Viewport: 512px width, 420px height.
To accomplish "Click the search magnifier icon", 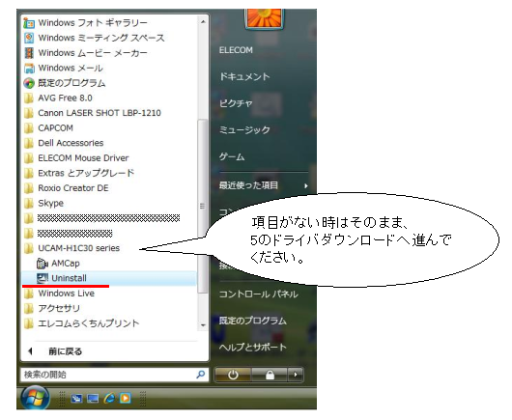I will pos(201,374).
